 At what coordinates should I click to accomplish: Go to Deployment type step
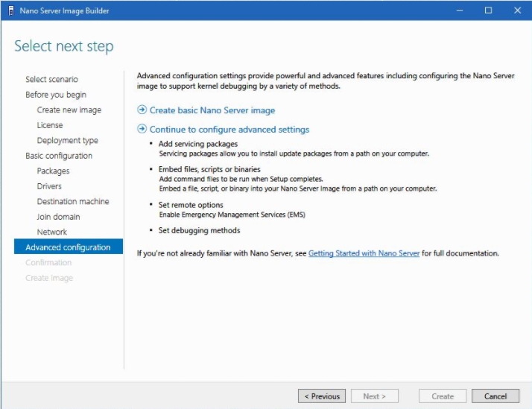coord(67,140)
